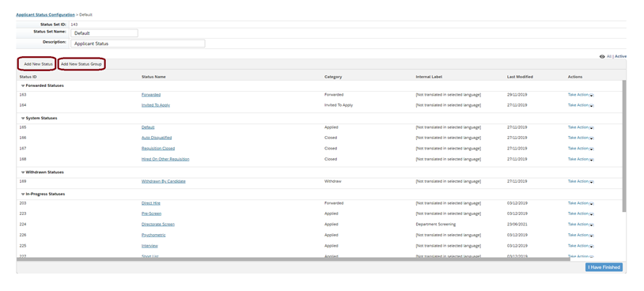644x291 pixels.
Task: Collapse the In-Progress Statuses group
Action: point(23,195)
